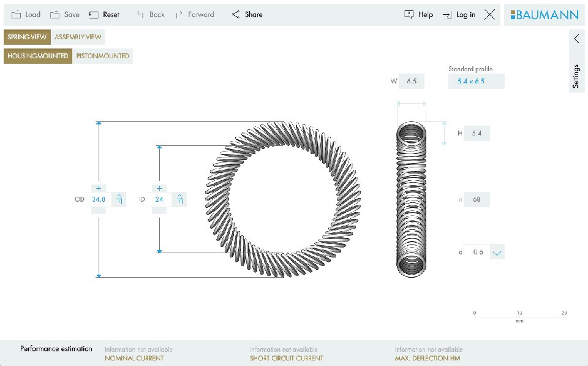Click the H height field 5.4
The width and height of the screenshot is (588, 366).
[477, 133]
